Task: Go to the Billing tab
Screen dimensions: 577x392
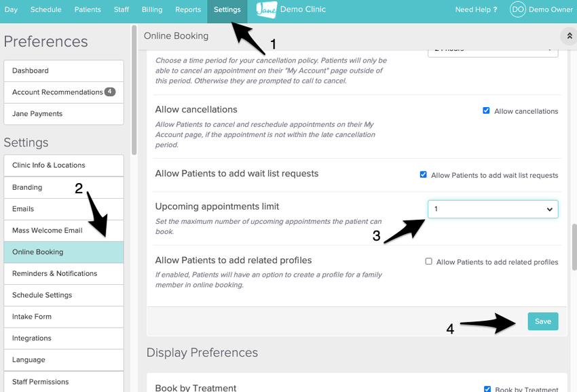Action: pos(152,9)
